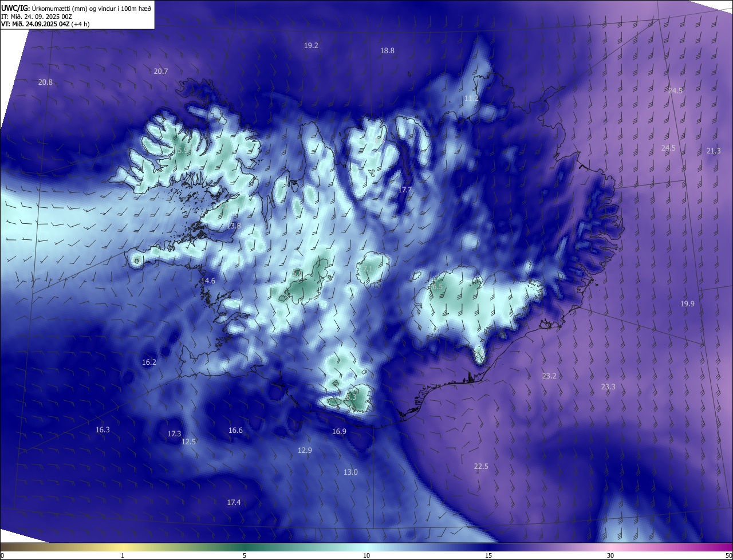
Task: Click the 6.3 value on southern glacier
Action: click(351, 397)
